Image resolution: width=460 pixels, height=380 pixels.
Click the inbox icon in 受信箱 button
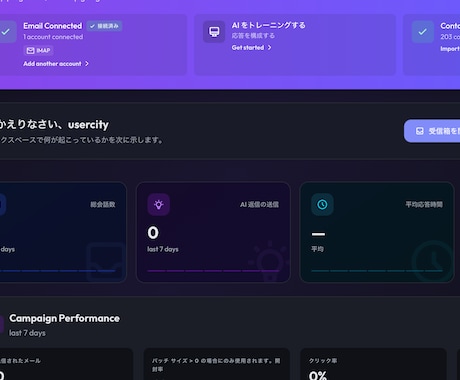pyautogui.click(x=420, y=131)
